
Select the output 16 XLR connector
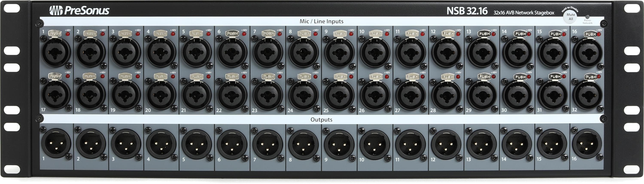(587, 144)
